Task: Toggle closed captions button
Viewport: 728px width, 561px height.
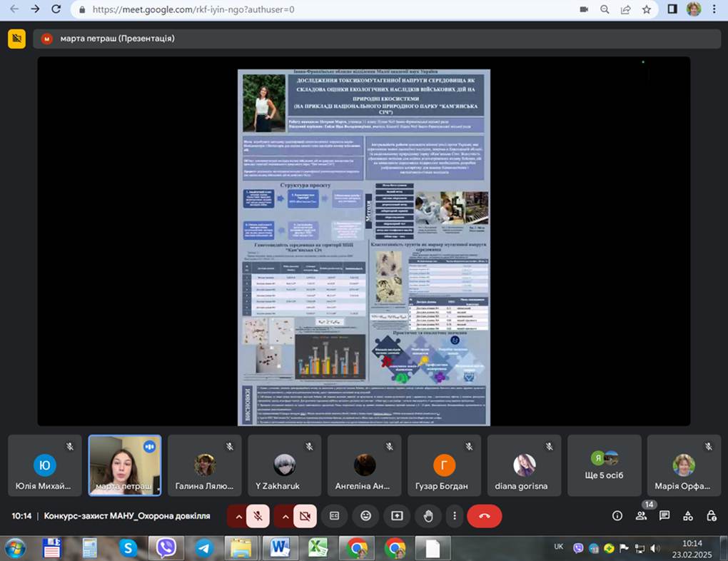Action: click(x=334, y=516)
